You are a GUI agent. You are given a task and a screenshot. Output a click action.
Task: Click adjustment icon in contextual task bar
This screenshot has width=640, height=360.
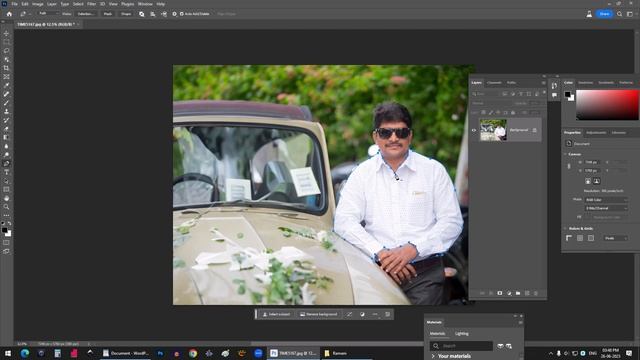pyautogui.click(x=362, y=314)
